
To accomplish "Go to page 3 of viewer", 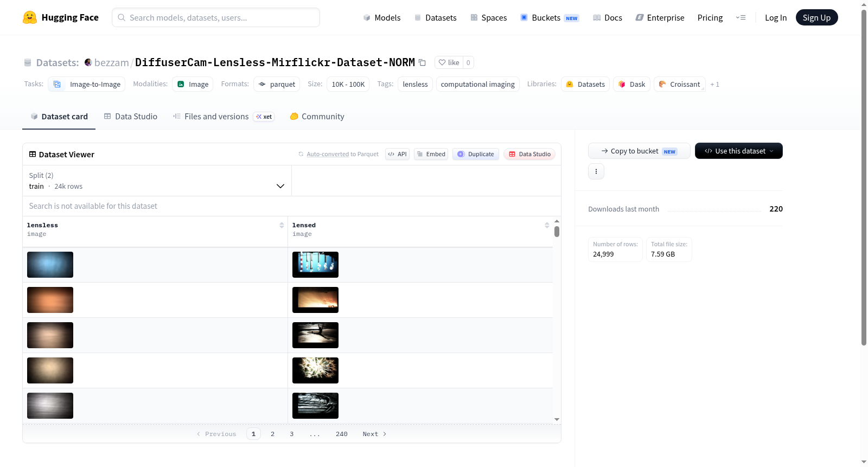I will point(291,434).
